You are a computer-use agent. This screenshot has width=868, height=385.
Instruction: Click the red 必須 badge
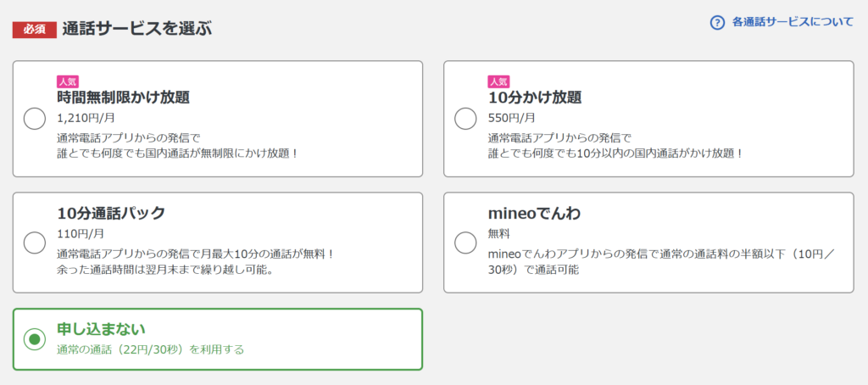(34, 29)
